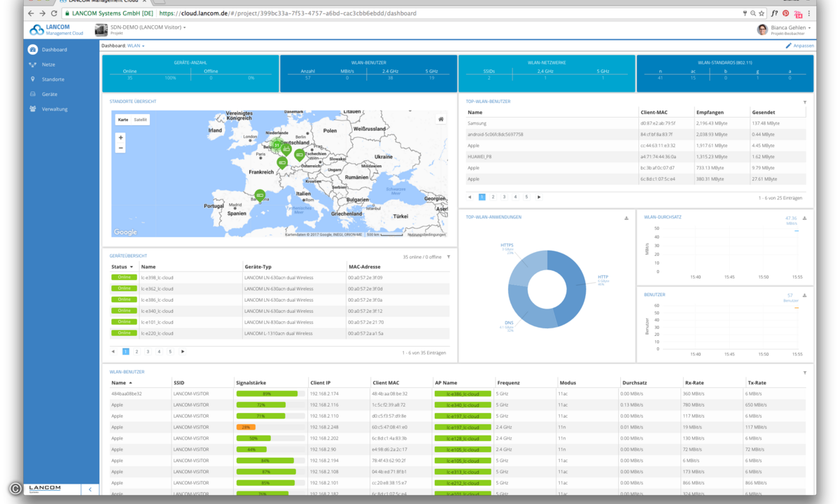Bookmark the page with the star icon

click(762, 13)
